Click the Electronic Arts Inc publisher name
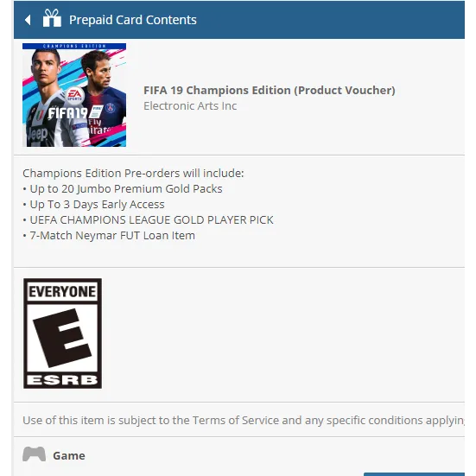476x476 pixels. coord(190,106)
